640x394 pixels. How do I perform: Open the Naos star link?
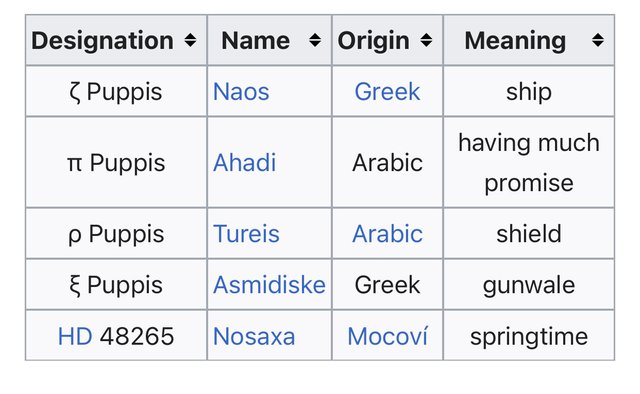(241, 91)
